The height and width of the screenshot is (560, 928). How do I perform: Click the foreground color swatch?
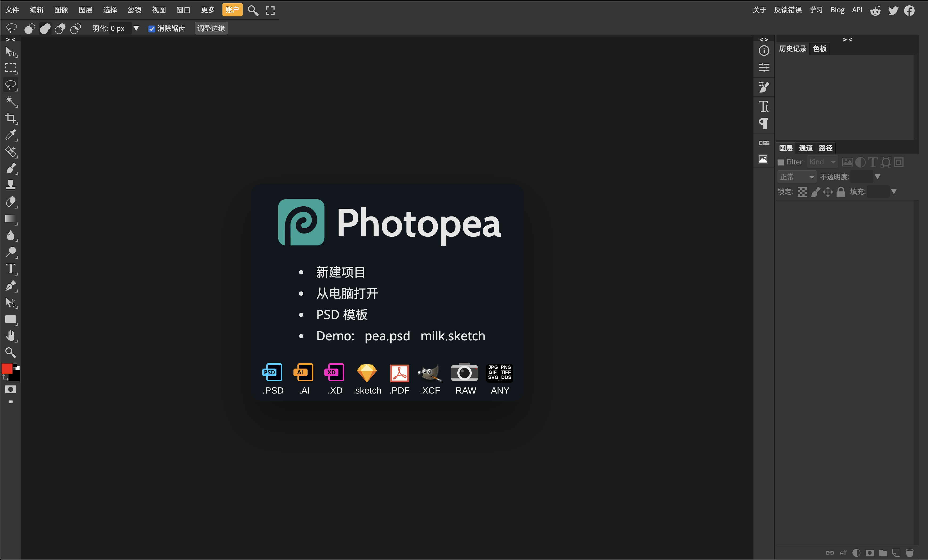7,369
